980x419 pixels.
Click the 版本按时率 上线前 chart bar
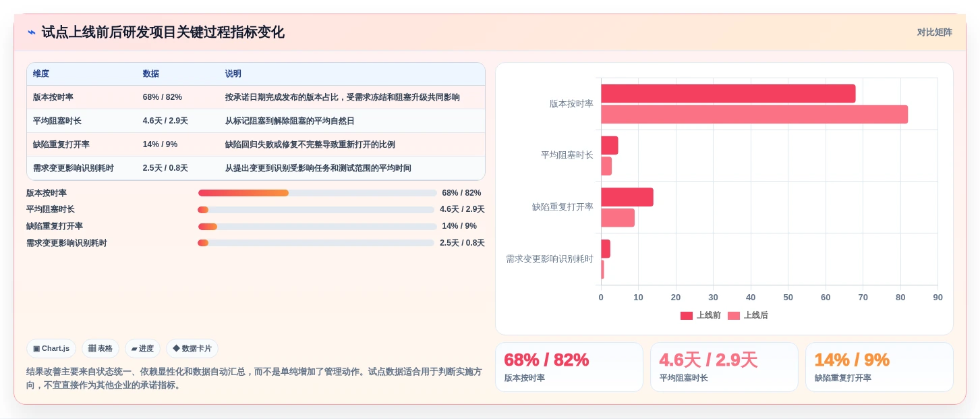pos(728,94)
